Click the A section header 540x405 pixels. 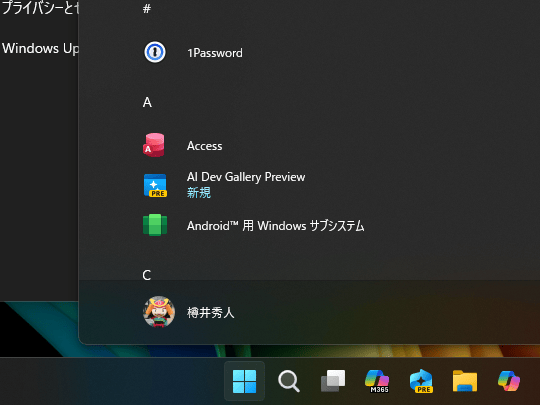click(147, 102)
